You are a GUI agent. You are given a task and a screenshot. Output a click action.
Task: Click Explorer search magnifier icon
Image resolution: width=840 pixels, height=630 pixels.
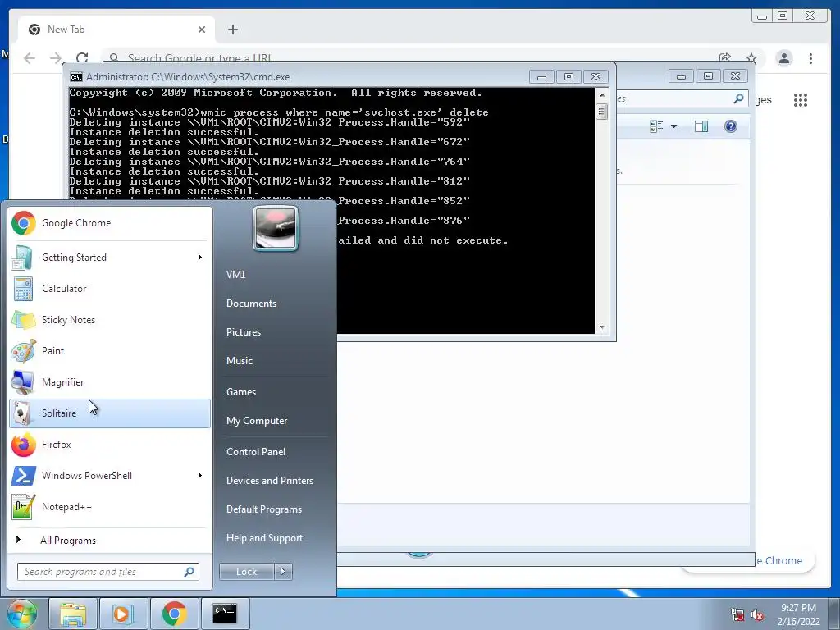[x=738, y=98]
